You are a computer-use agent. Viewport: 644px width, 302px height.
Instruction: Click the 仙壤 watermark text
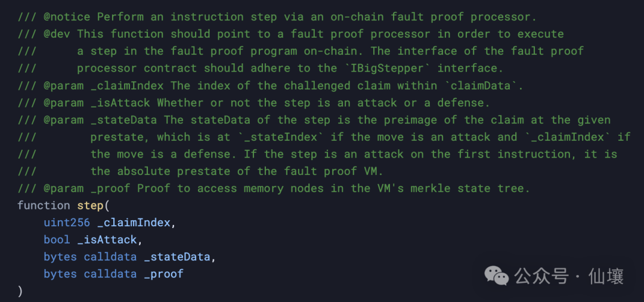[x=606, y=276]
